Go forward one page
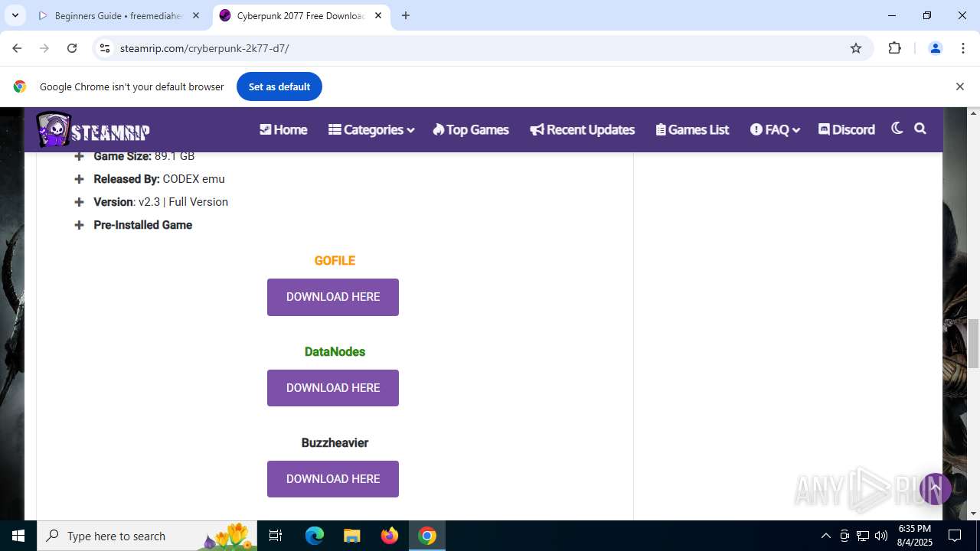This screenshot has height=551, width=980. [x=44, y=48]
